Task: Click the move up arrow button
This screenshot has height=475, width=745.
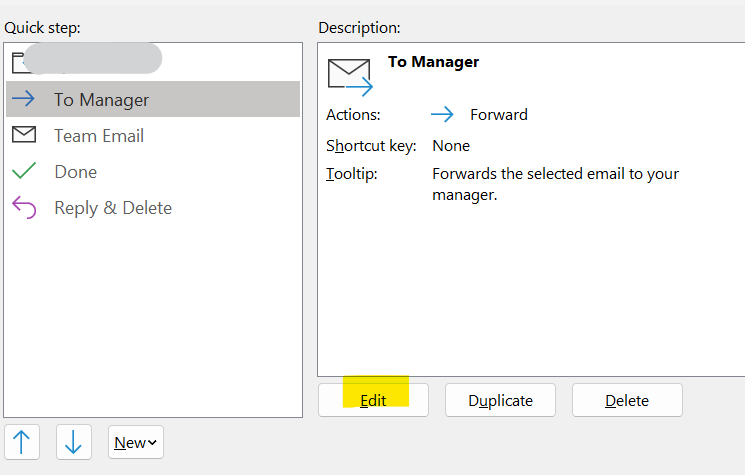Action: point(22,442)
